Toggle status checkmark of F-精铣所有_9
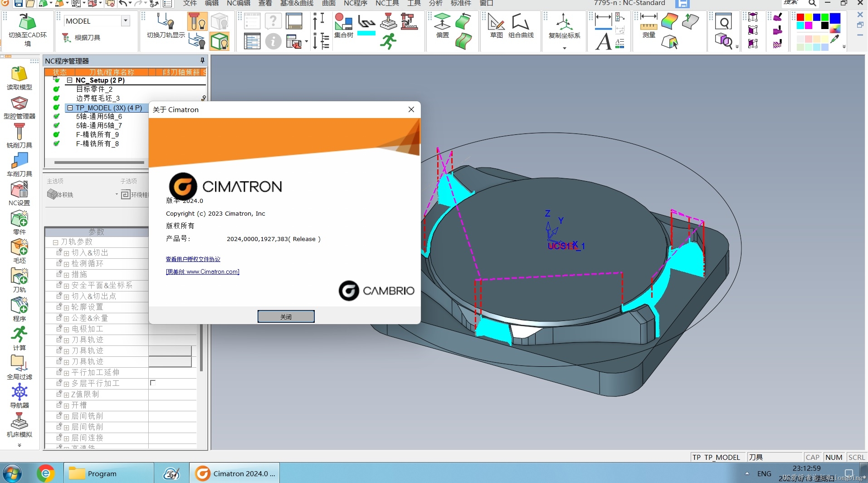Screen dimensions: 868x483 pyautogui.click(x=56, y=134)
